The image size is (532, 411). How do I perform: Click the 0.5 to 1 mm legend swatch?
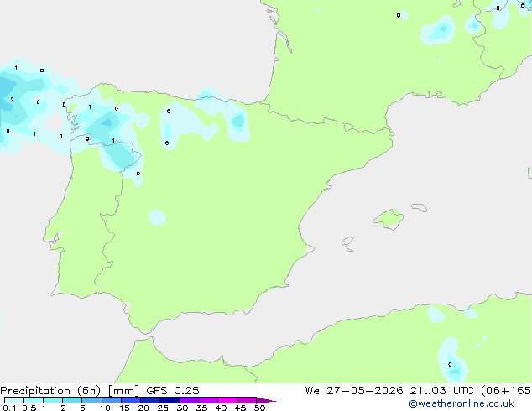[34, 400]
